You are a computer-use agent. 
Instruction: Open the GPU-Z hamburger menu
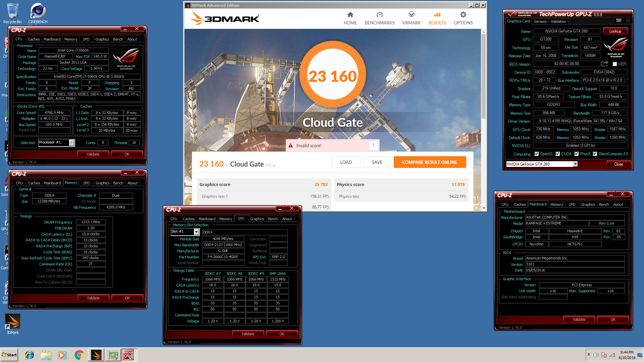click(x=628, y=21)
